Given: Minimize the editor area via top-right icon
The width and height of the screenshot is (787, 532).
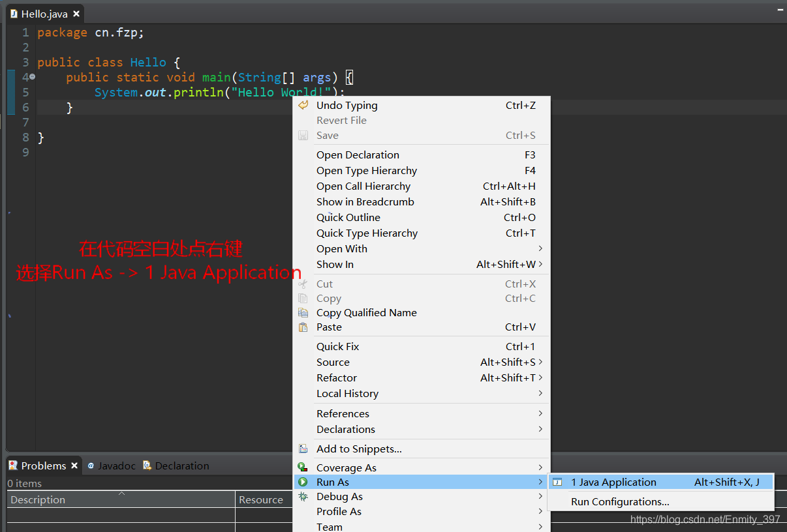Looking at the screenshot, I should coord(780,9).
